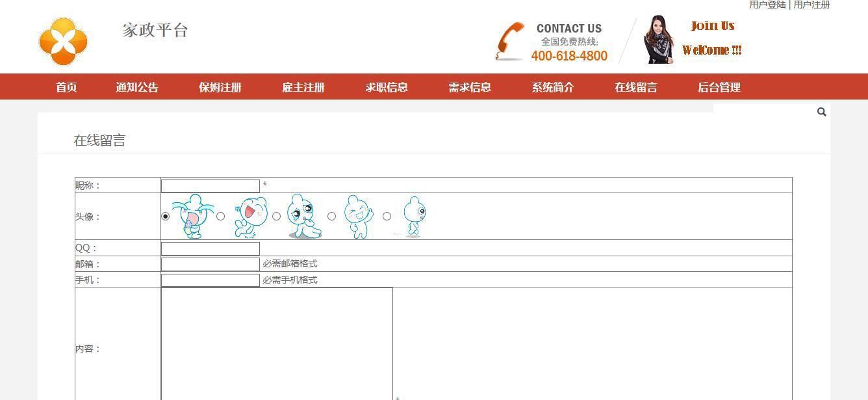Open the 系统简介 menu item
This screenshot has height=400, width=868.
point(553,87)
